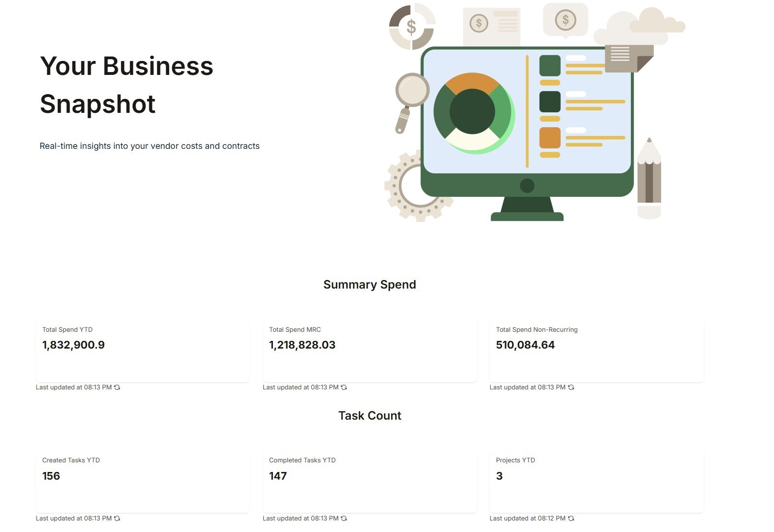
Task: Click the Task Count section heading
Action: coord(369,416)
